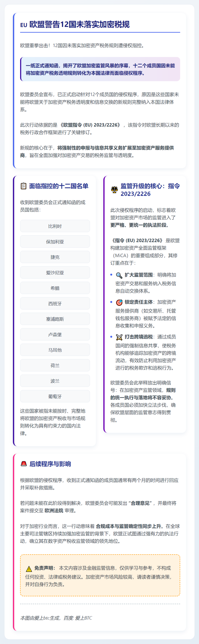Click the bold phrase 规则的统一执行与落地将不容妥协

point(143,394)
